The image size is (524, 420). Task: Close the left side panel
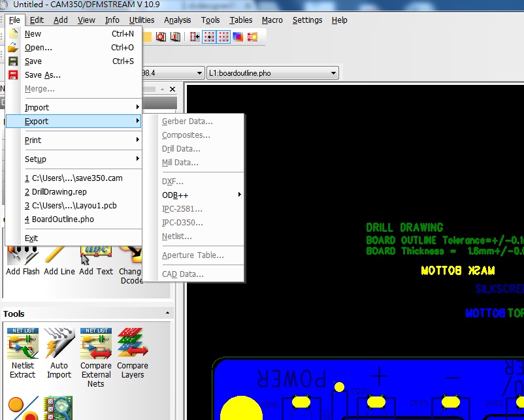coord(172,89)
